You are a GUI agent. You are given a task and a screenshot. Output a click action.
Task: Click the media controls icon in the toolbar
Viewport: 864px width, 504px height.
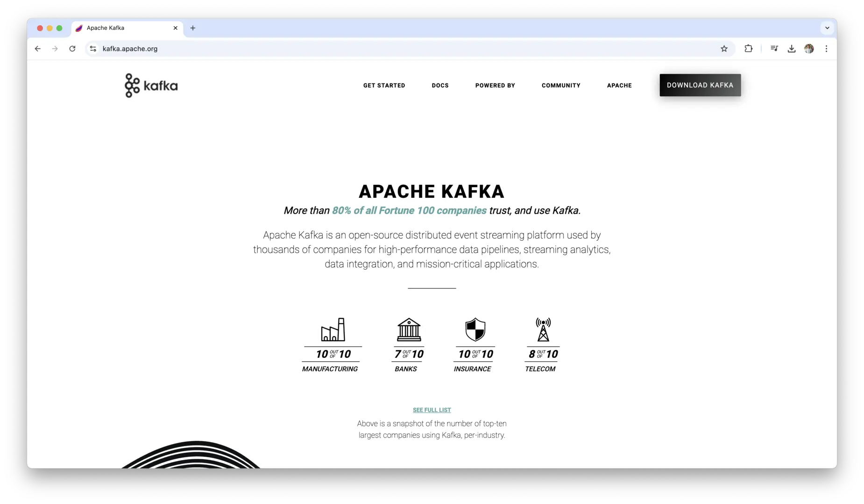point(774,49)
